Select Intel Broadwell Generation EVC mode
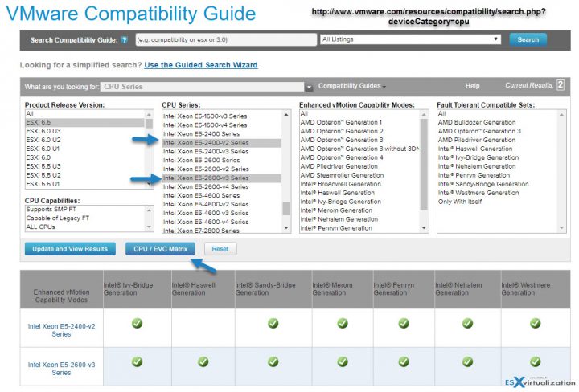This screenshot has height=392, width=579. pyautogui.click(x=359, y=184)
